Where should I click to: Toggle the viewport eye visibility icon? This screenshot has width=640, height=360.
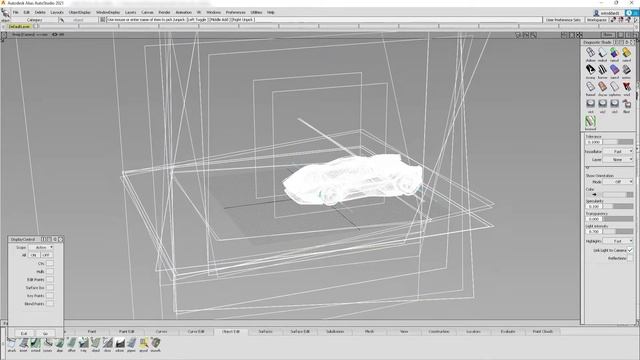click(x=54, y=35)
